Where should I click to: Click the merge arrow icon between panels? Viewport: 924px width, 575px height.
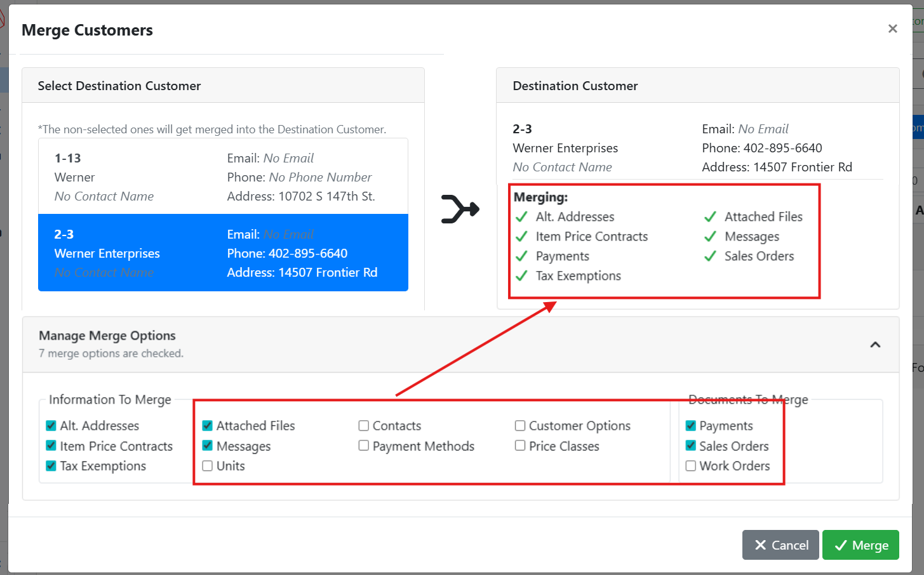(460, 209)
